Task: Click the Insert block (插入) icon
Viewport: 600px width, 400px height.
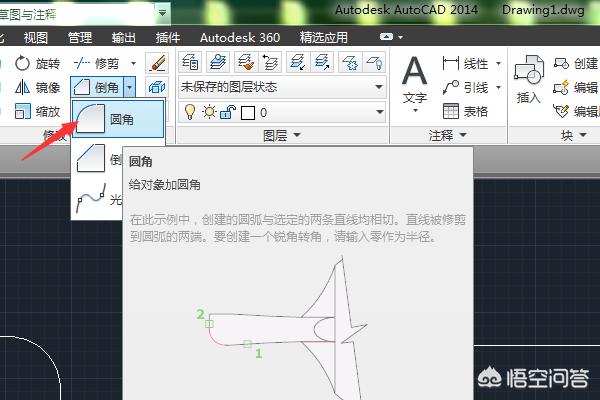Action: point(528,80)
